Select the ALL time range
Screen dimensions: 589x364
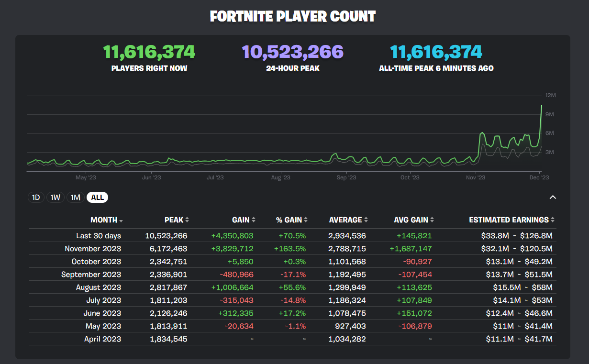click(98, 197)
